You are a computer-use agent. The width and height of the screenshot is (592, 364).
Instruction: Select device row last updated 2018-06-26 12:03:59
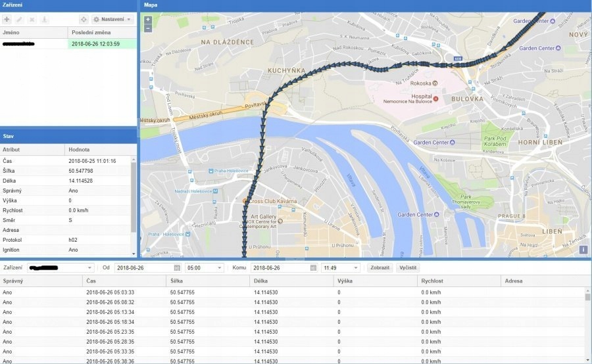68,44
